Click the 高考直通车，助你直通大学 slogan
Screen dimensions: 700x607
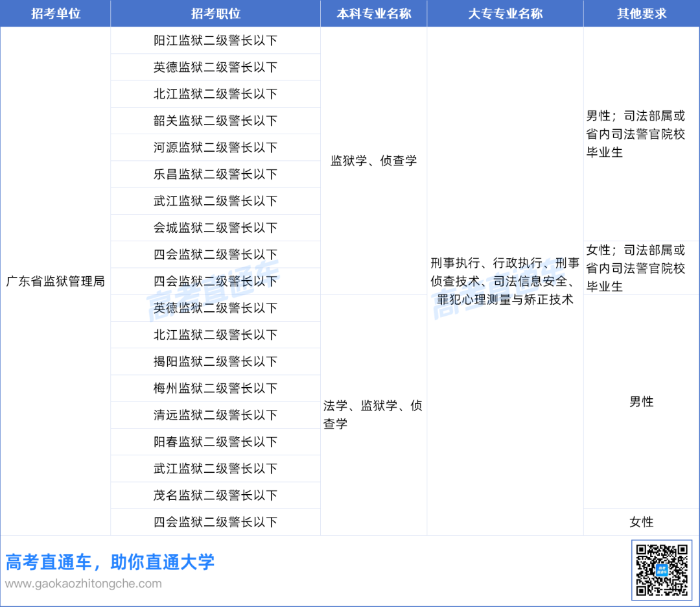point(110,562)
